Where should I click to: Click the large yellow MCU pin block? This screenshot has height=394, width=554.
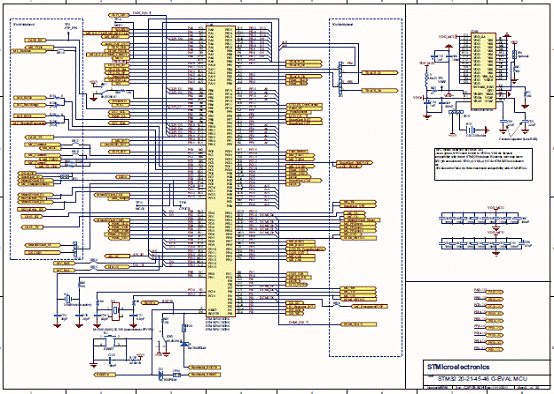pyautogui.click(x=221, y=171)
